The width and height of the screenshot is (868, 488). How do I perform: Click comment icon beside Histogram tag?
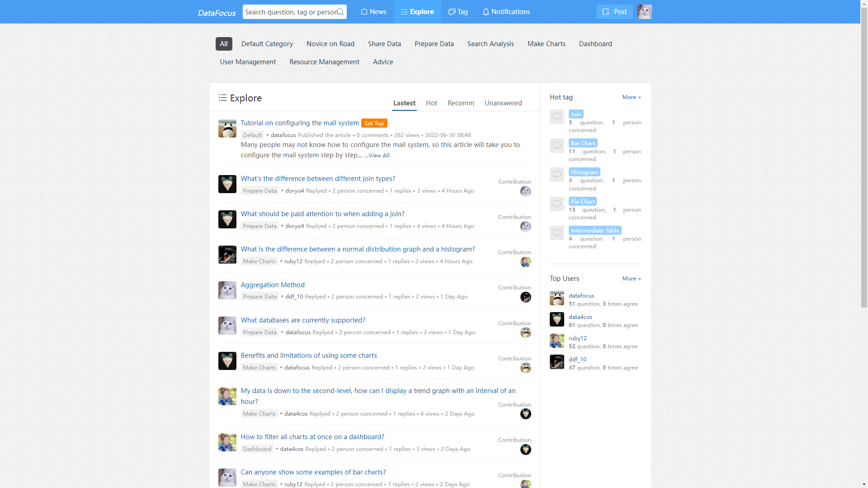pyautogui.click(x=557, y=175)
